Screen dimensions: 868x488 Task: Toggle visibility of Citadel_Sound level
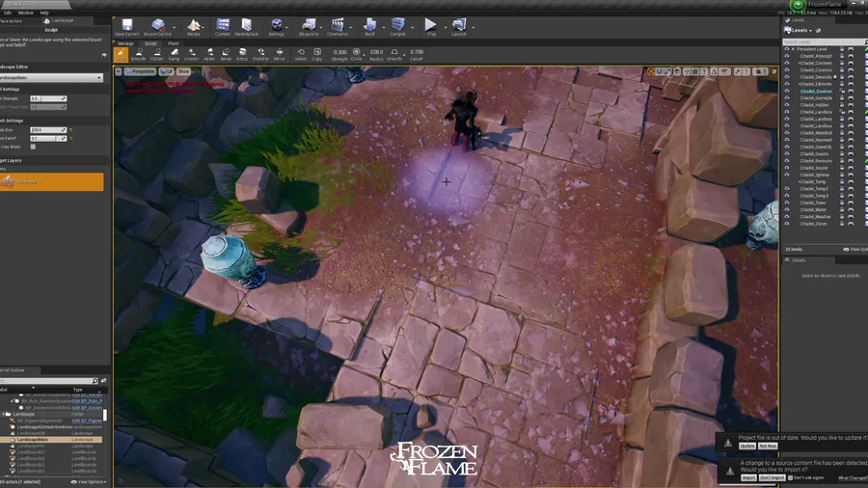[x=787, y=168]
